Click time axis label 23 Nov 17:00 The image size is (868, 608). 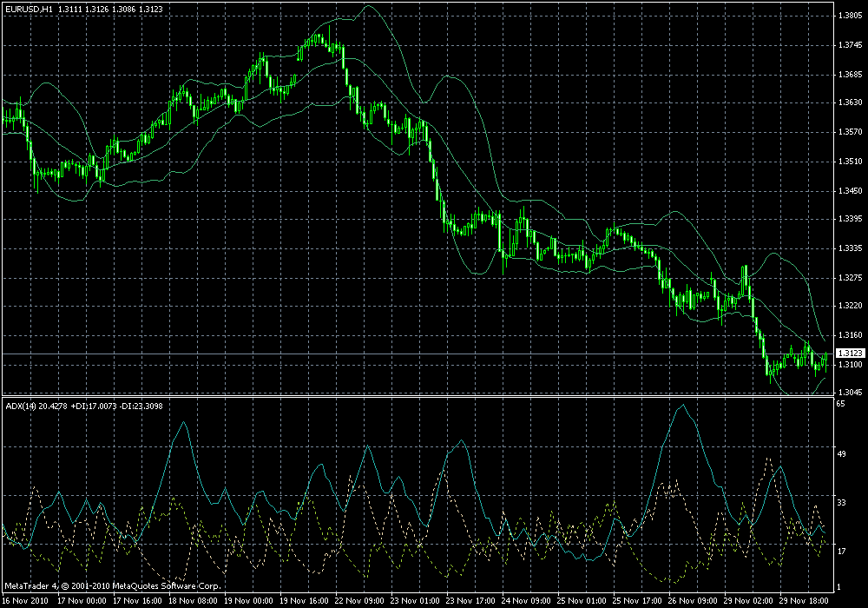[x=470, y=601]
